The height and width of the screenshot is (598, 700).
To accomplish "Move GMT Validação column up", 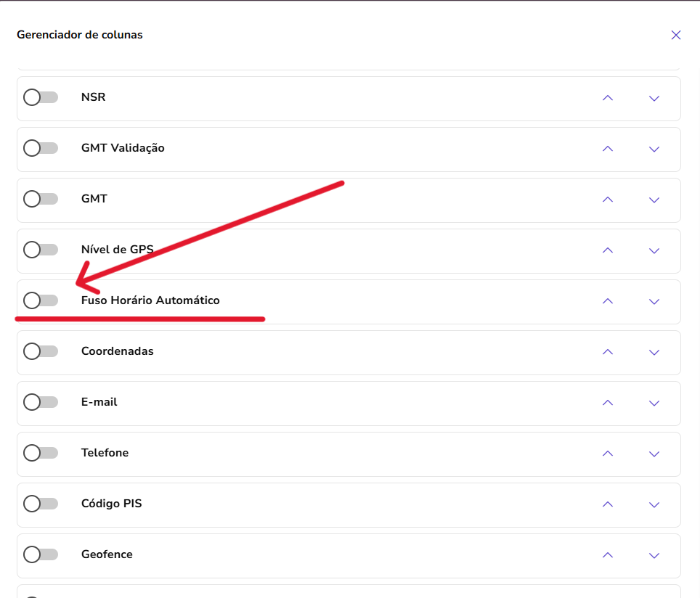I will 608,149.
